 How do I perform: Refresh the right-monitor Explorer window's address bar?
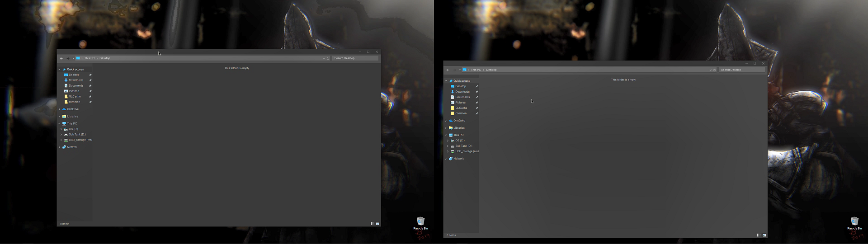[715, 70]
